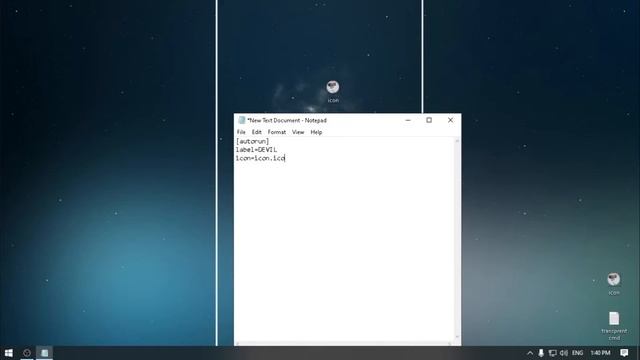Click the label=DEVIL line in Notepad

pyautogui.click(x=256, y=150)
